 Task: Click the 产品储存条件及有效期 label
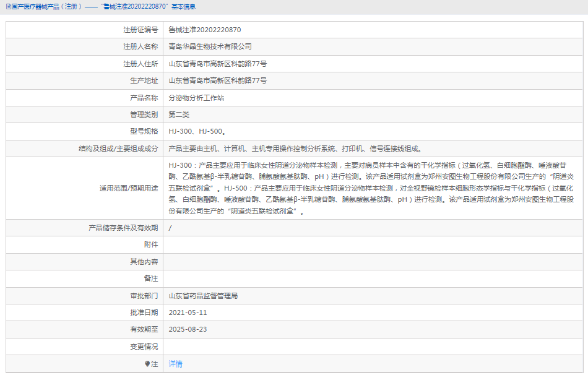(x=123, y=228)
